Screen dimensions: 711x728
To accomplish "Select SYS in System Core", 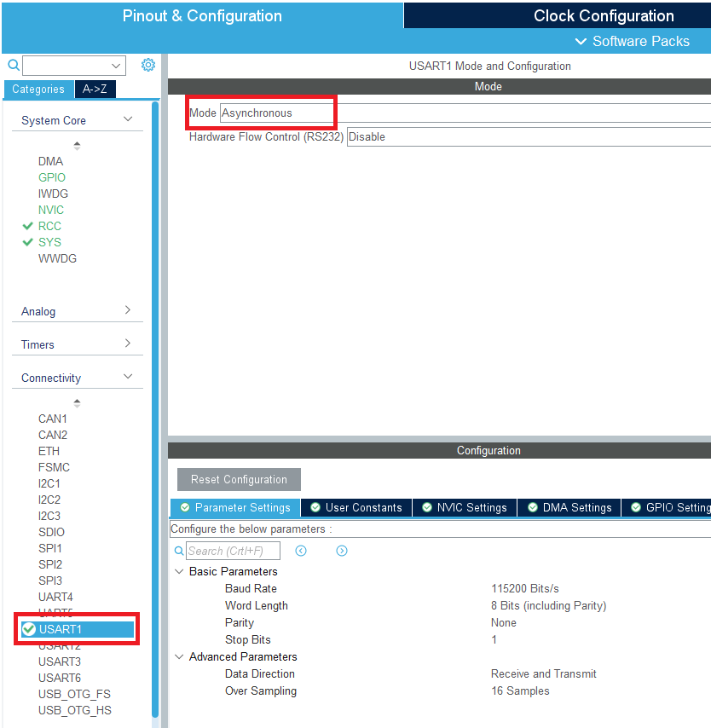I will click(x=49, y=242).
